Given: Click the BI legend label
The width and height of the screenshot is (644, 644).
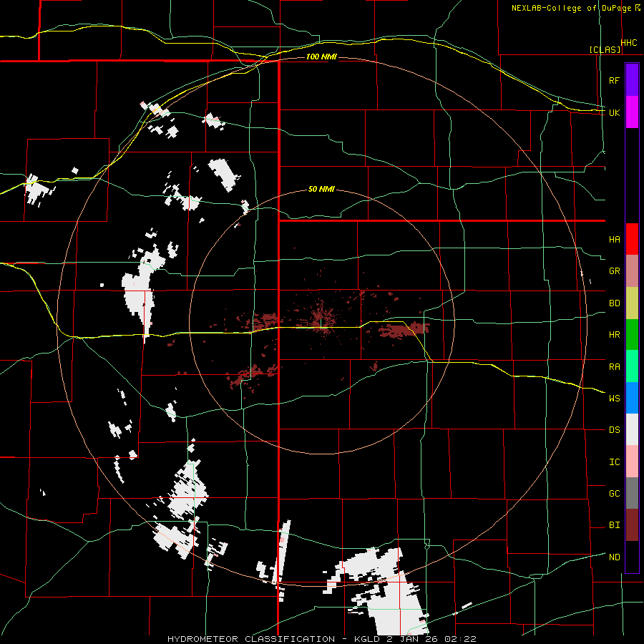Looking at the screenshot, I should click(x=615, y=525).
